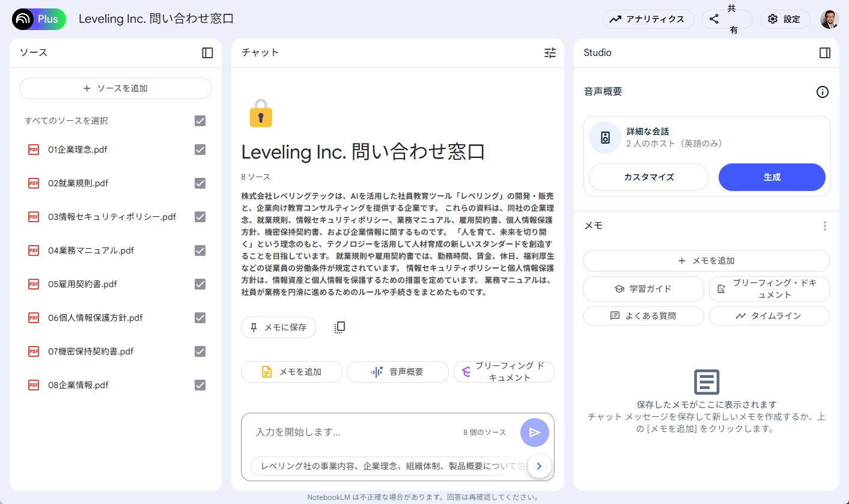Open the メモ three-dot menu
The width and height of the screenshot is (849, 504).
[824, 225]
